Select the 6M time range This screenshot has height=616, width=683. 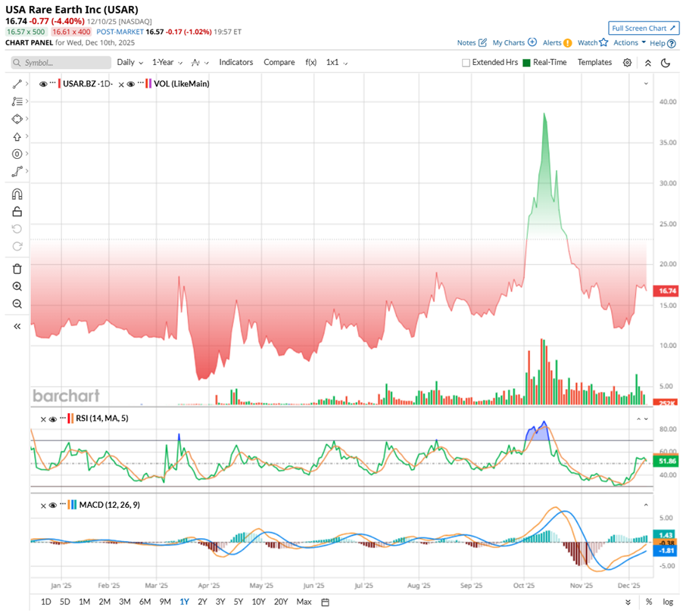point(145,602)
